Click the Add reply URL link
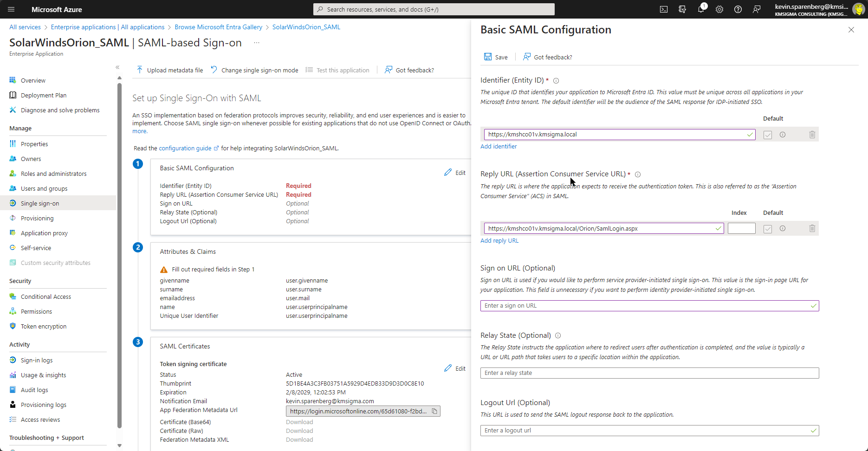The image size is (868, 451). [499, 240]
